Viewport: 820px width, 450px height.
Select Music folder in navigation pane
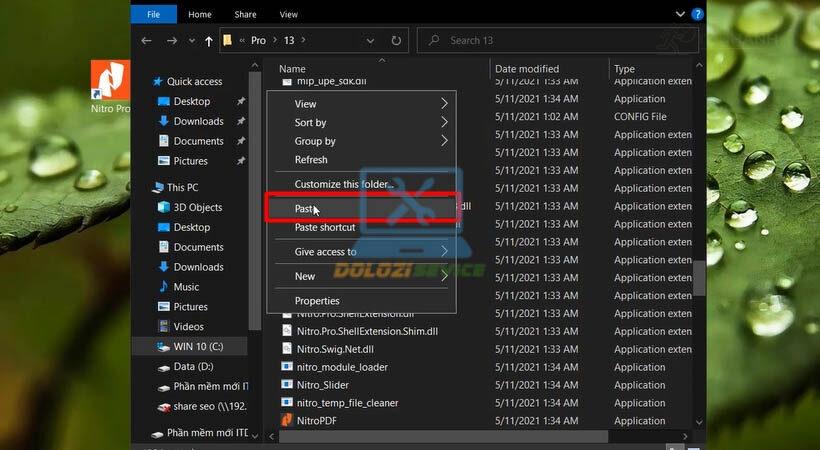[186, 287]
